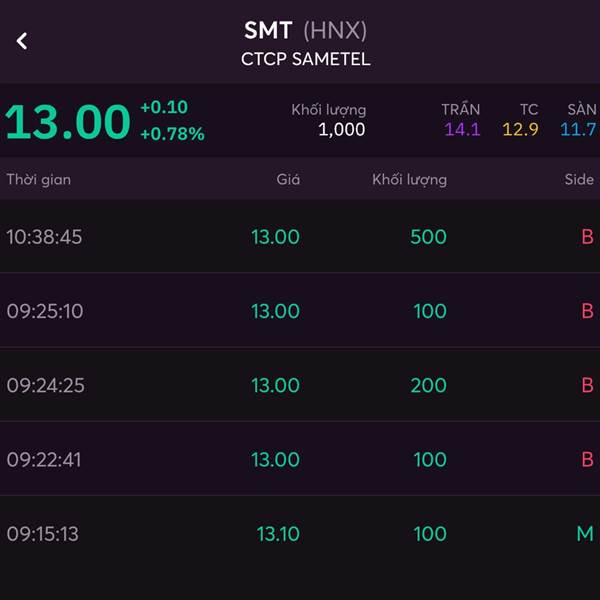The image size is (600, 600).
Task: Select the TRẦN ceiling label
Action: [x=461, y=109]
